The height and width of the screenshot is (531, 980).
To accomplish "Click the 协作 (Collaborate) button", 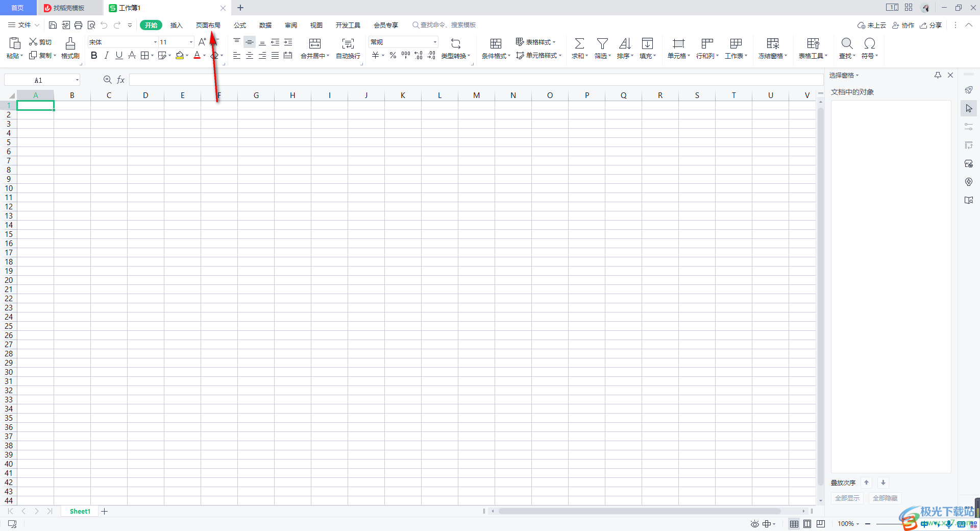I will (x=903, y=25).
